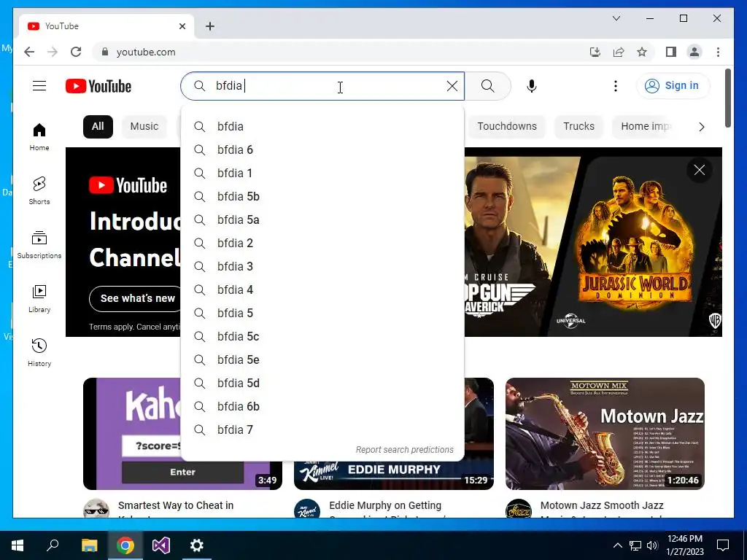Choose the 'bfdia 5c' suggestion

click(x=322, y=337)
